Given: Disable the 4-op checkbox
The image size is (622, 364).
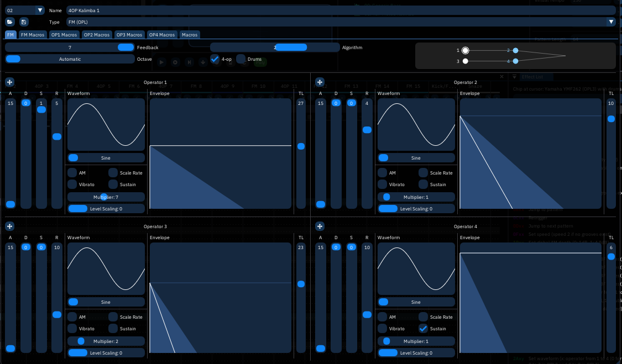Looking at the screenshot, I should coord(215,59).
